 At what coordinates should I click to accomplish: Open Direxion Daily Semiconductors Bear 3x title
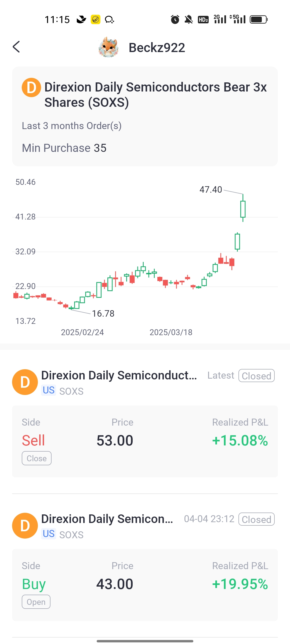[155, 94]
